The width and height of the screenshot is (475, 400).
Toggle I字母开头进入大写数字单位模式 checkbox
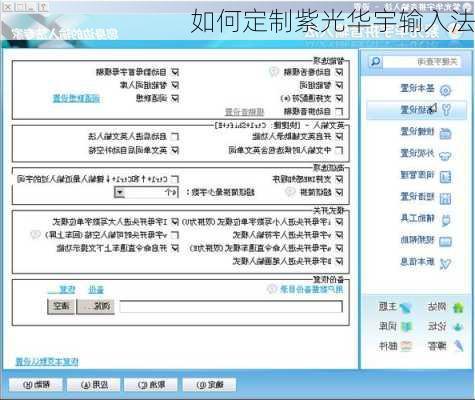[x=175, y=222]
